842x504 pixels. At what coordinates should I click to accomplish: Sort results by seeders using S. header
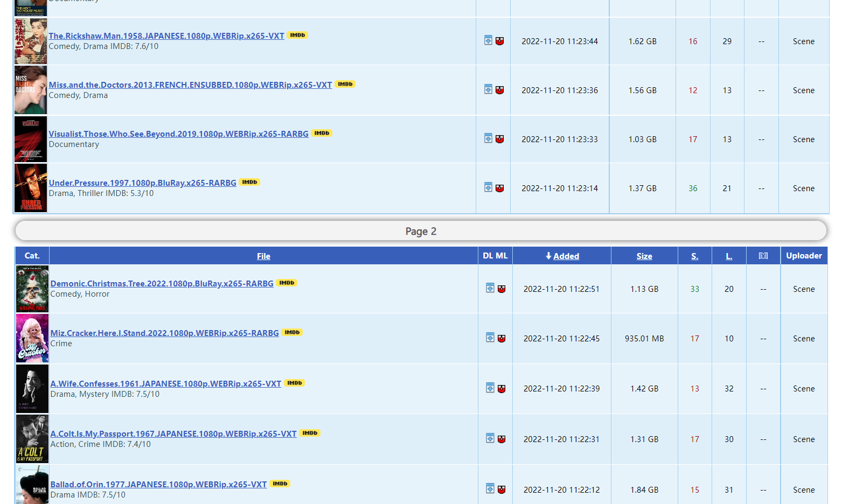(694, 256)
